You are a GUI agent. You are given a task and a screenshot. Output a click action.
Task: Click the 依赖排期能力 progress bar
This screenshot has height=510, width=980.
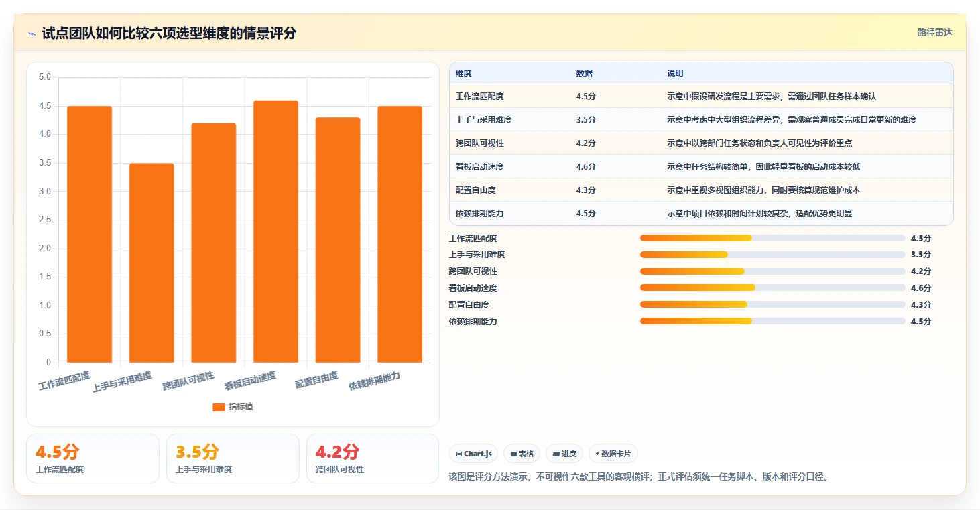point(773,321)
